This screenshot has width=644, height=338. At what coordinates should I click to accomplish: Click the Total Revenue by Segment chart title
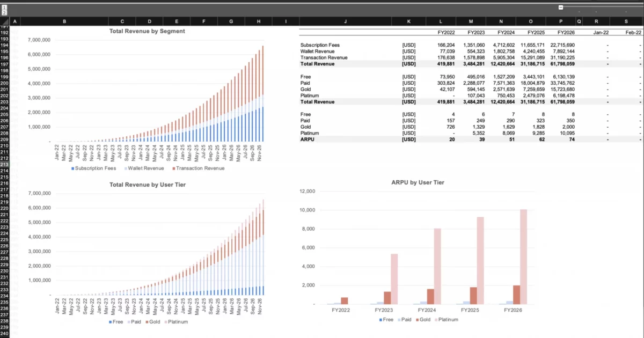click(x=147, y=31)
